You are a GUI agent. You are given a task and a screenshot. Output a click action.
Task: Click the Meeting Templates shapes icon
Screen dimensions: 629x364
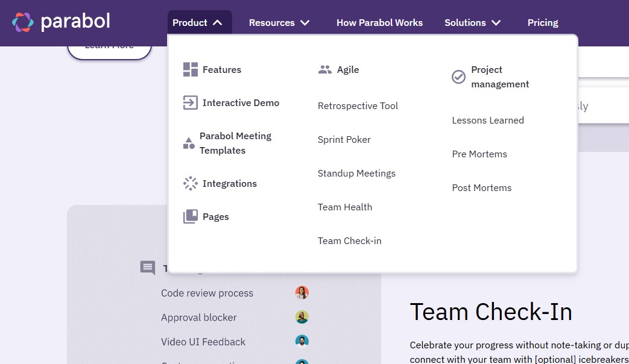click(189, 143)
